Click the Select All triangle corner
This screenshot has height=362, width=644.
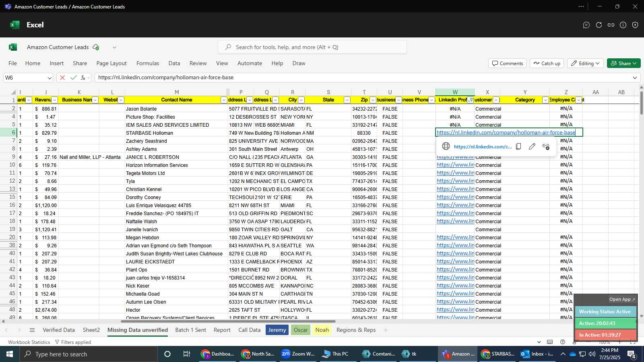(x=13, y=92)
